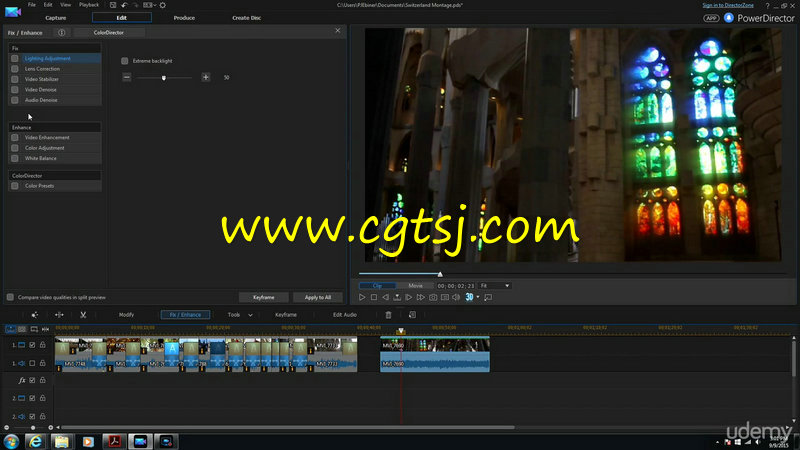This screenshot has height=450, width=800.
Task: Fast forward the preview
Action: tap(420, 297)
